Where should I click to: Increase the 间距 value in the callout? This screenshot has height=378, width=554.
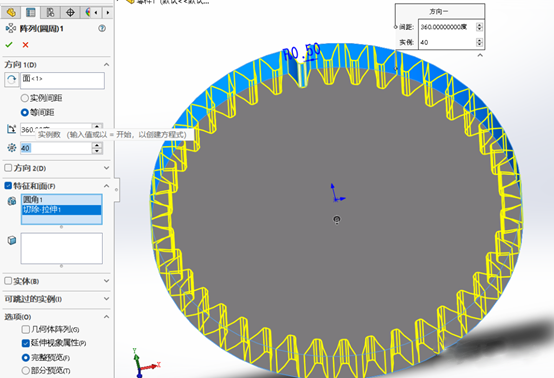click(x=479, y=25)
